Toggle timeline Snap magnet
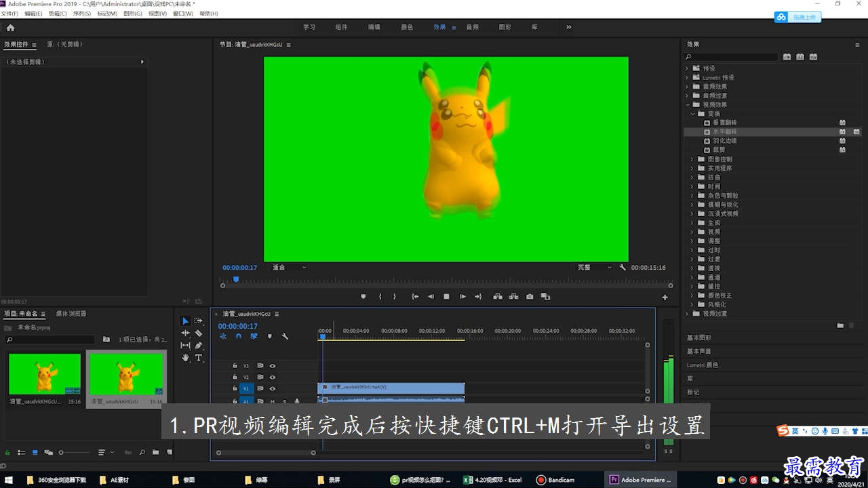This screenshot has width=868, height=488. 238,336
